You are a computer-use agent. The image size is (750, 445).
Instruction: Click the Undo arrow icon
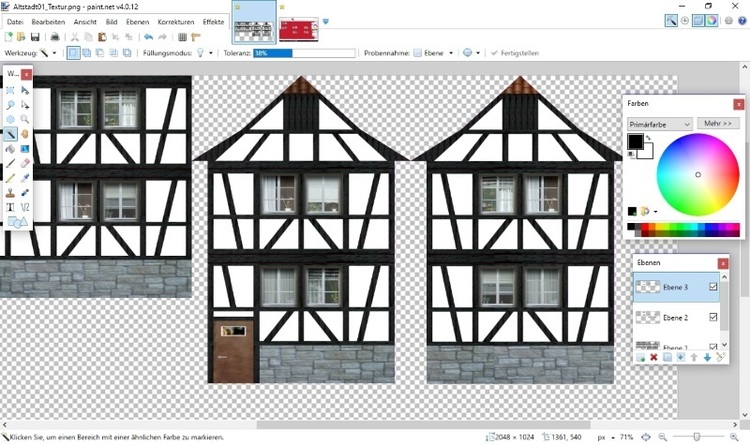coord(148,37)
